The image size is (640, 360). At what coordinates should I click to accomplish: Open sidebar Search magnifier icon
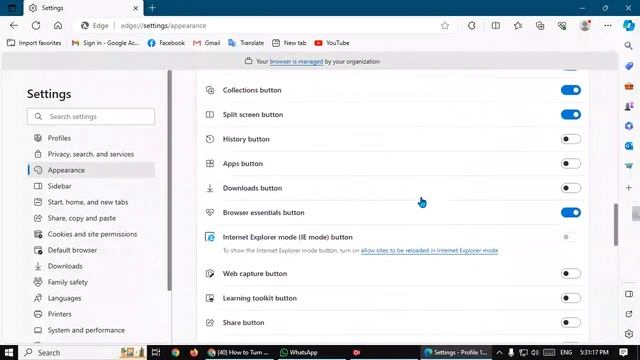[x=629, y=46]
